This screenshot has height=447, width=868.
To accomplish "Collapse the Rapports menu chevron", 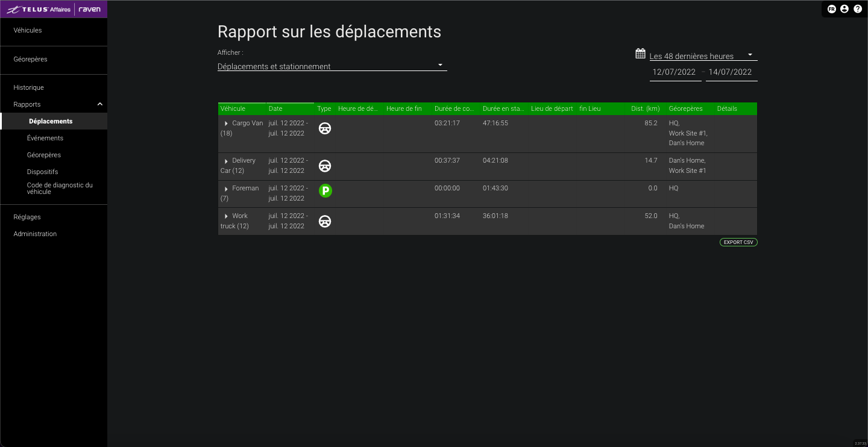I will pos(100,104).
